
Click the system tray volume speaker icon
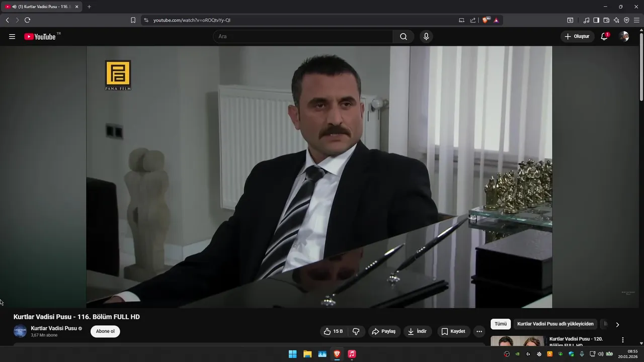pos(600,354)
